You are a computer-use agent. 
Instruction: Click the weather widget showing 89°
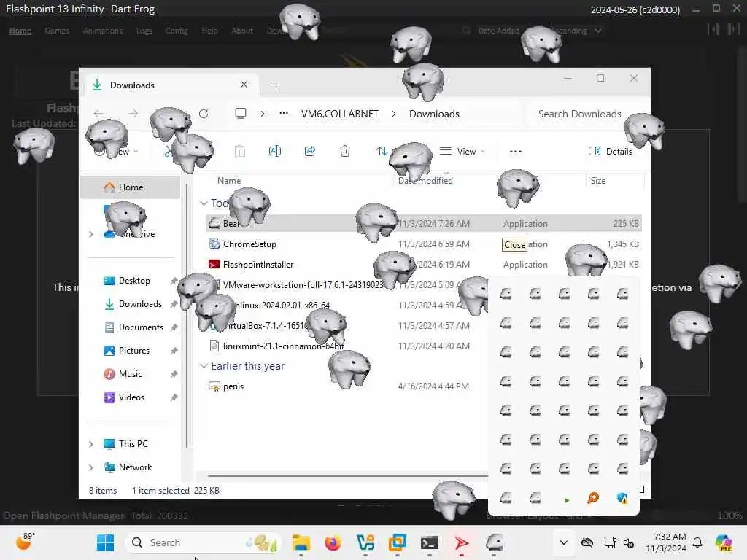pyautogui.click(x=26, y=541)
